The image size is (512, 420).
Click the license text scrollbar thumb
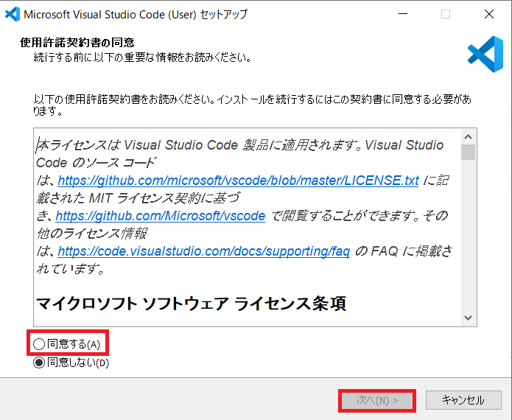[x=469, y=153]
